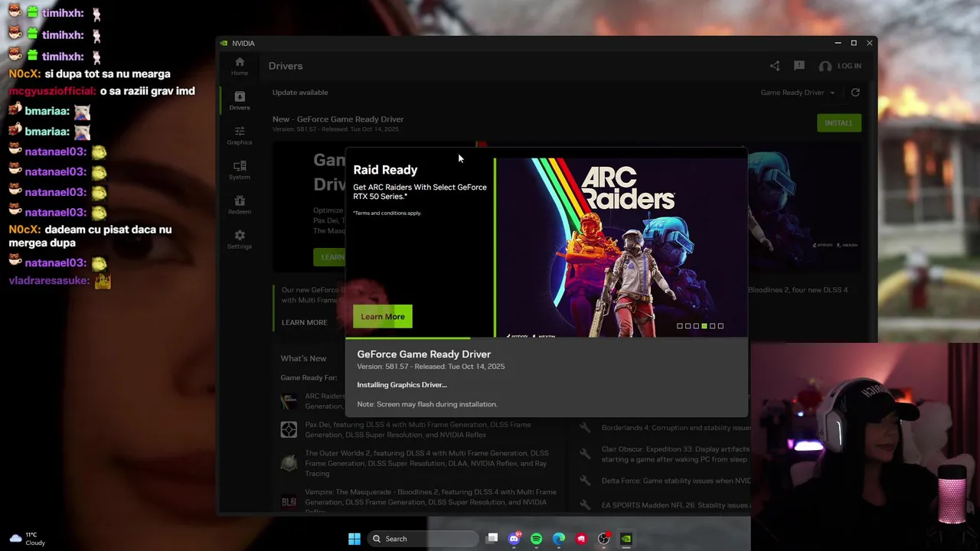Click the wrench icon beside Clair Obscur fix

pos(585,454)
